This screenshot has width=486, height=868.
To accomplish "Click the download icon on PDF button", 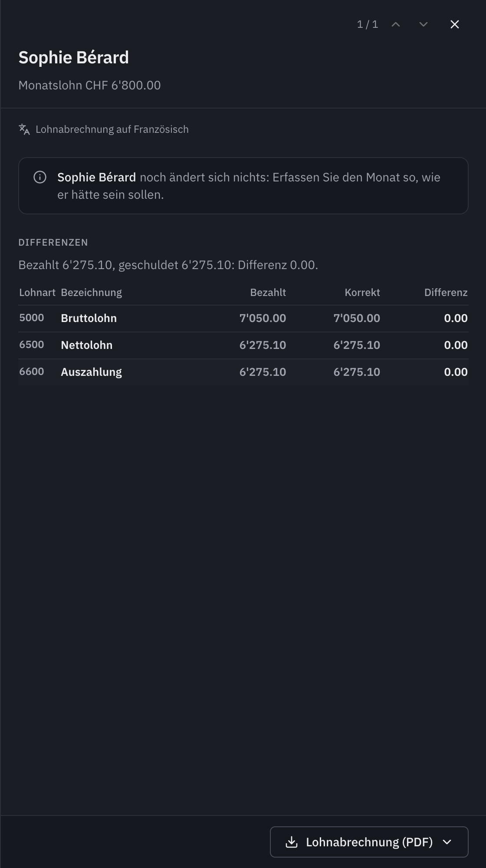I will click(292, 842).
